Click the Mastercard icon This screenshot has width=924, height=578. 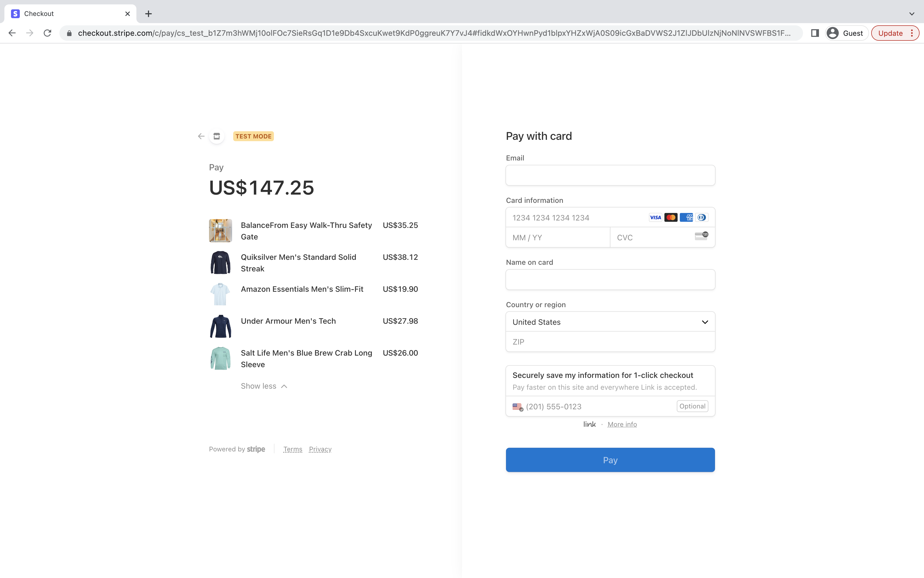click(670, 217)
